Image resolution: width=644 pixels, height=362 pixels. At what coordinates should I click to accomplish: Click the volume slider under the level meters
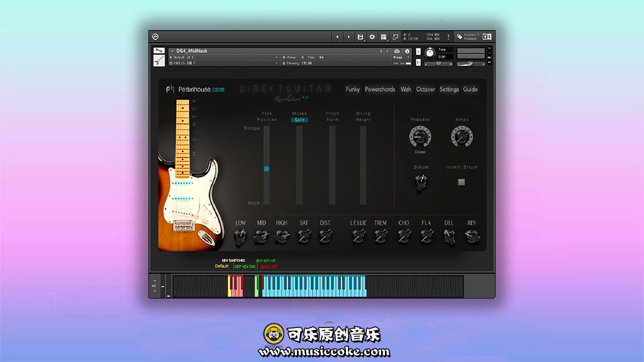(x=470, y=64)
